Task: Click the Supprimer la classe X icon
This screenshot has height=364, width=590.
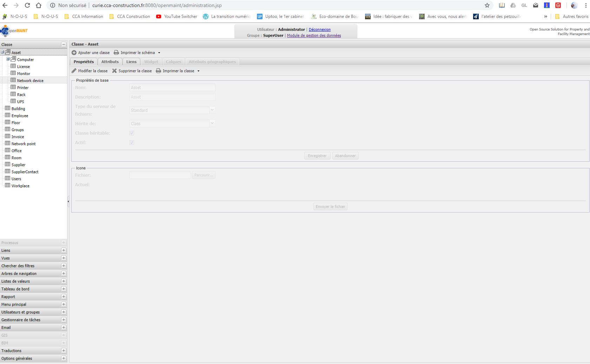Action: pyautogui.click(x=114, y=71)
